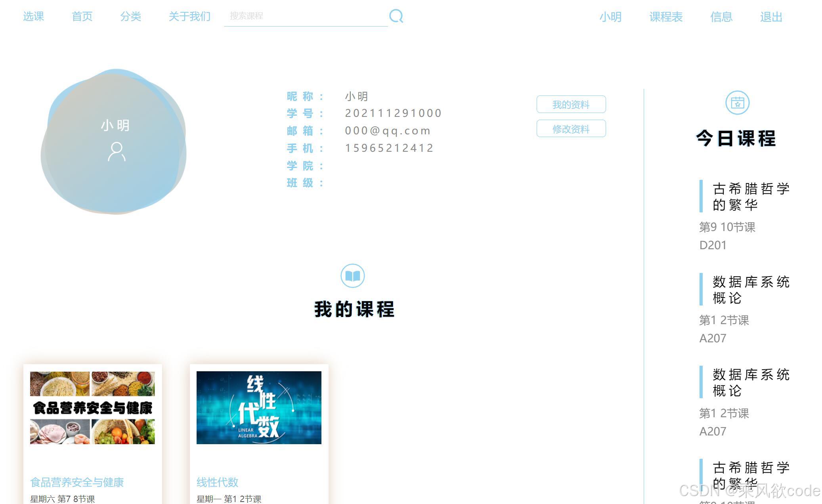
Task: Click the 修改资料 button
Action: (x=571, y=128)
